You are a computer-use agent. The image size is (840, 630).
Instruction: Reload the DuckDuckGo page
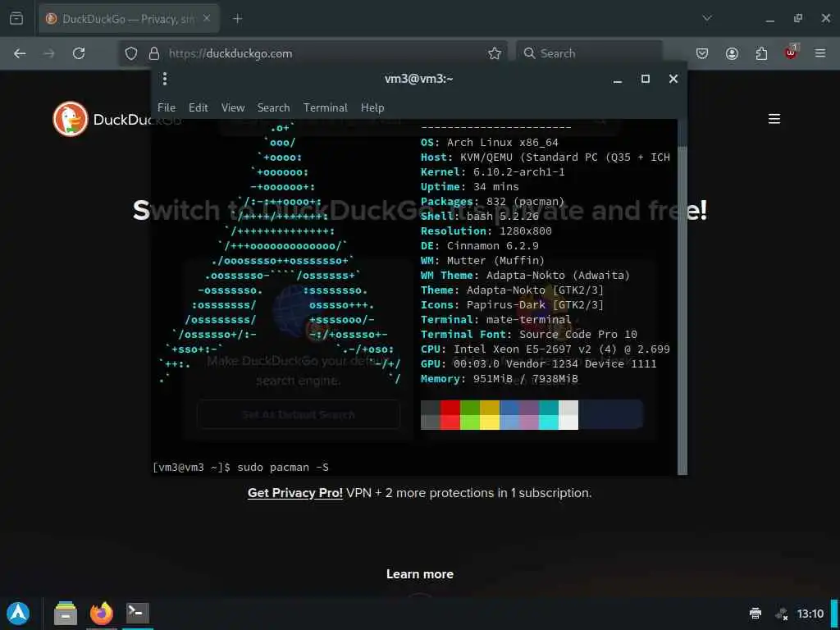pyautogui.click(x=79, y=53)
